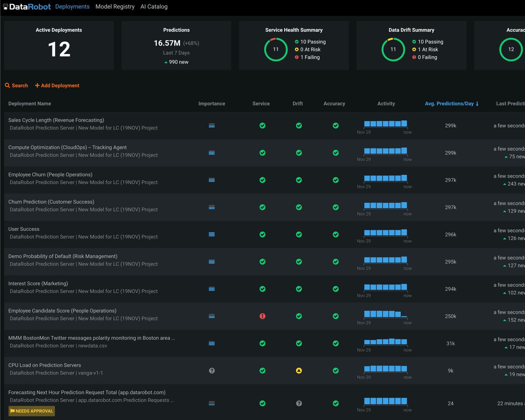Click the Add Deployment button
This screenshot has height=420, width=525.
[x=57, y=85]
